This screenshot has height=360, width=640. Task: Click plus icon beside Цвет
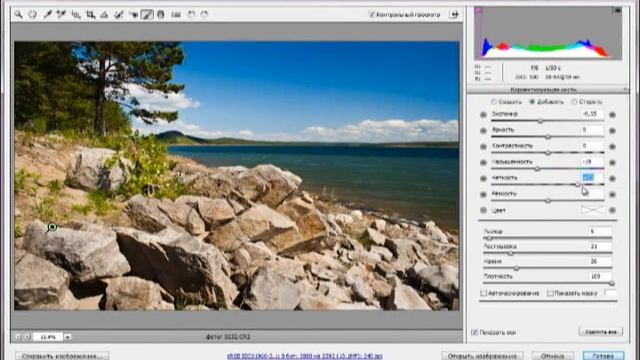pos(612,211)
